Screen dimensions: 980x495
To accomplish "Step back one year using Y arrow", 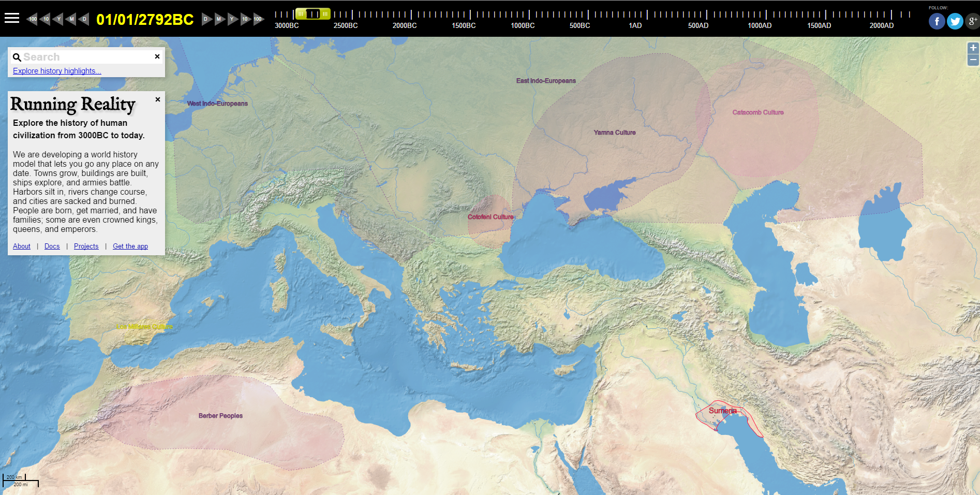I will click(58, 19).
